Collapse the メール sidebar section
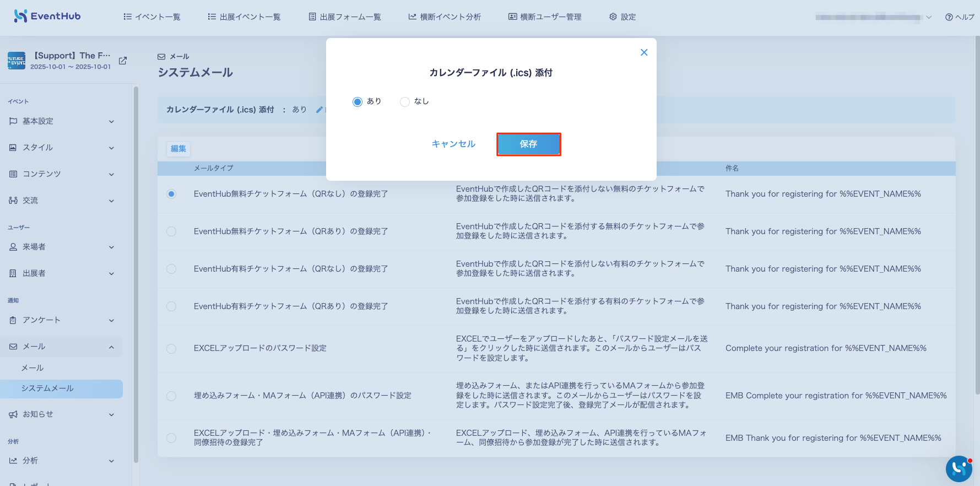The height and width of the screenshot is (486, 980). pos(111,347)
